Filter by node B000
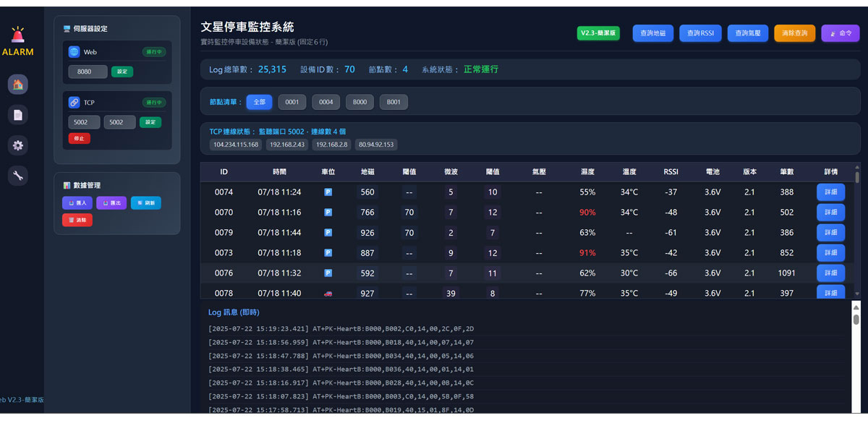This screenshot has height=431, width=868. click(x=359, y=102)
